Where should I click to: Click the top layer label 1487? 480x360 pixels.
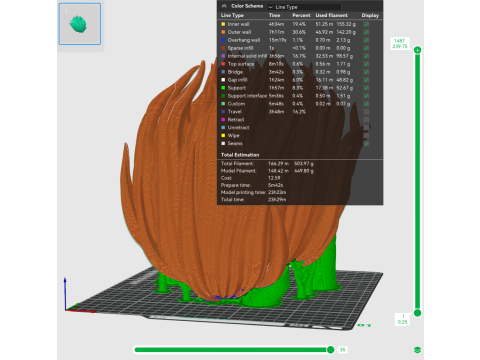399,41
